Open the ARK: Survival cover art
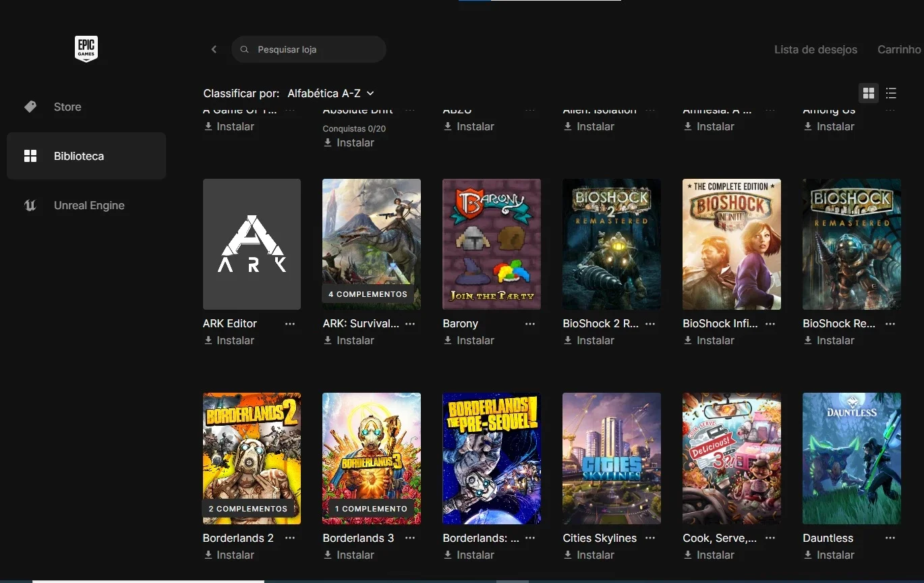This screenshot has width=924, height=583. coord(372,244)
